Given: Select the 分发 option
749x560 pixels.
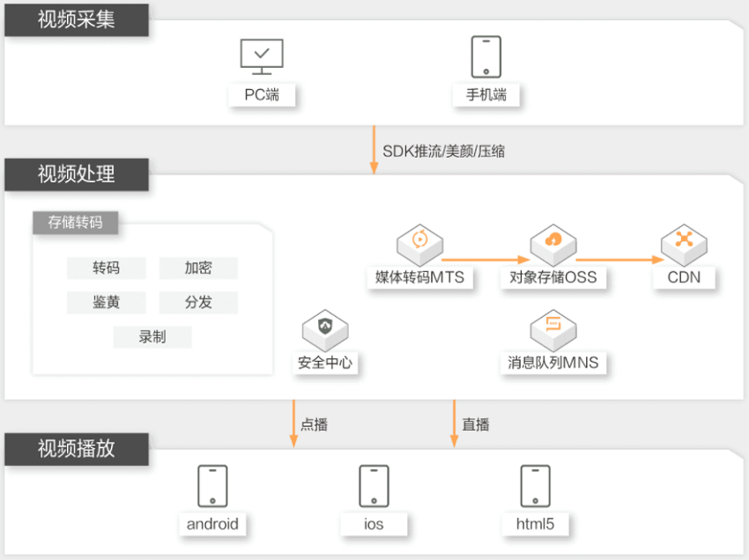Looking at the screenshot, I should [198, 302].
